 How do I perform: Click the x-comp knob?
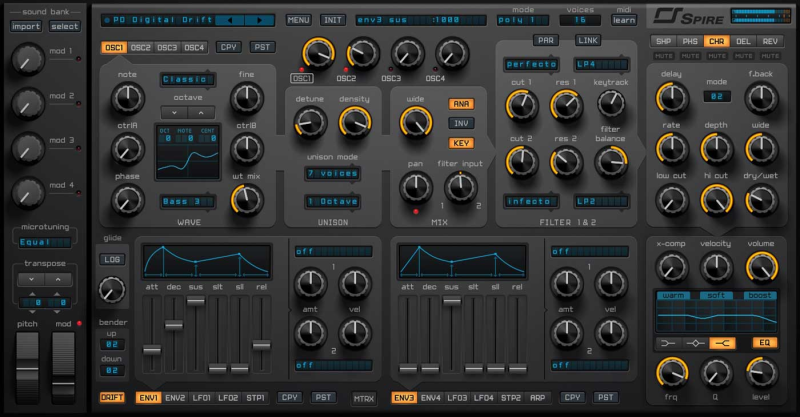671,267
